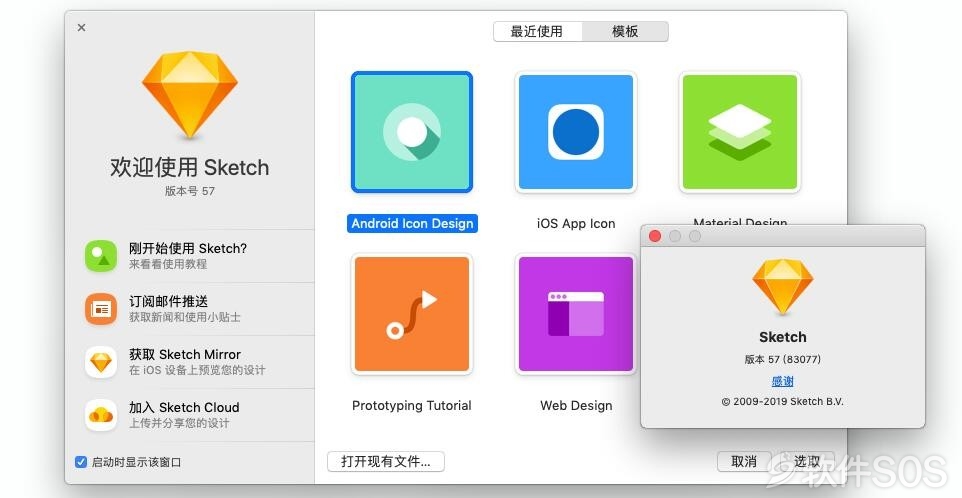Click the 选取 button
The image size is (962, 498).
coord(807,461)
